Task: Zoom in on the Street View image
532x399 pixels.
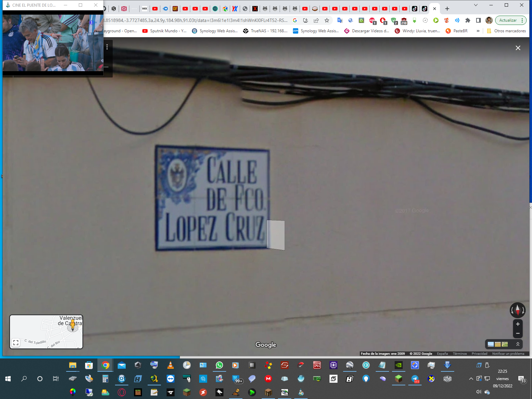Action: [x=518, y=324]
